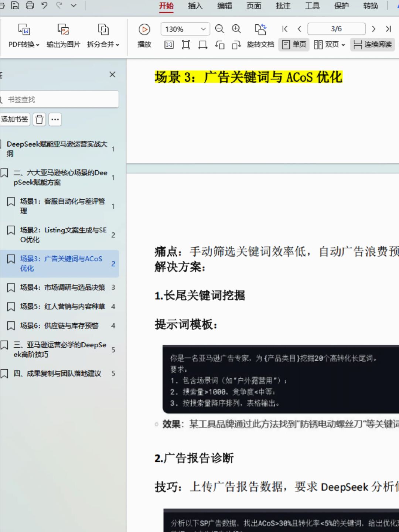Go to the 编辑 tab
Viewport: 399px width, 532px height.
(x=224, y=6)
